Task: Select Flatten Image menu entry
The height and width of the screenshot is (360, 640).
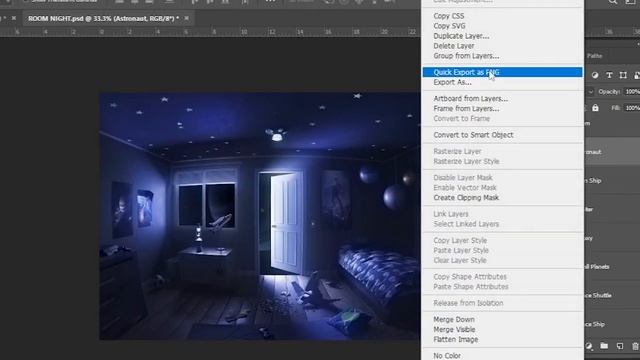Action: point(456,339)
